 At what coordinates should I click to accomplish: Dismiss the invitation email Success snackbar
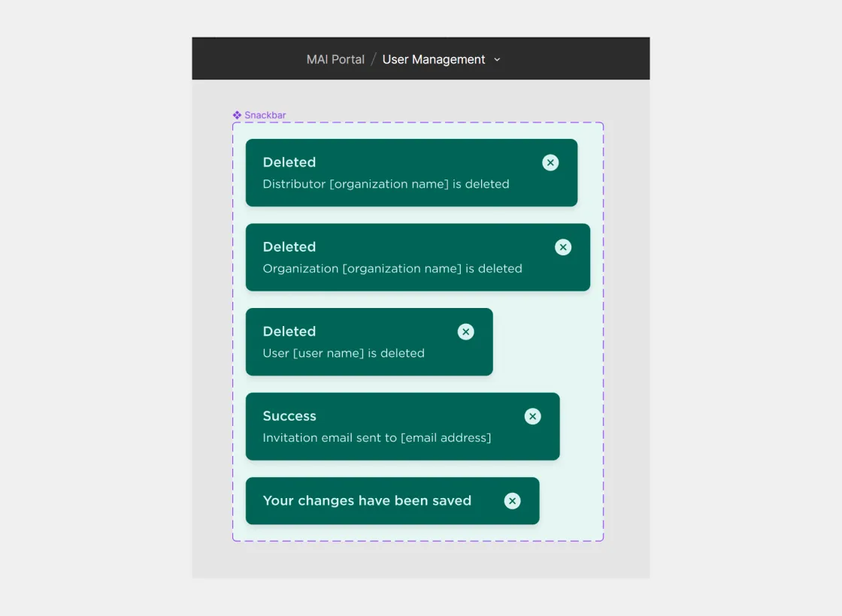pyautogui.click(x=532, y=416)
